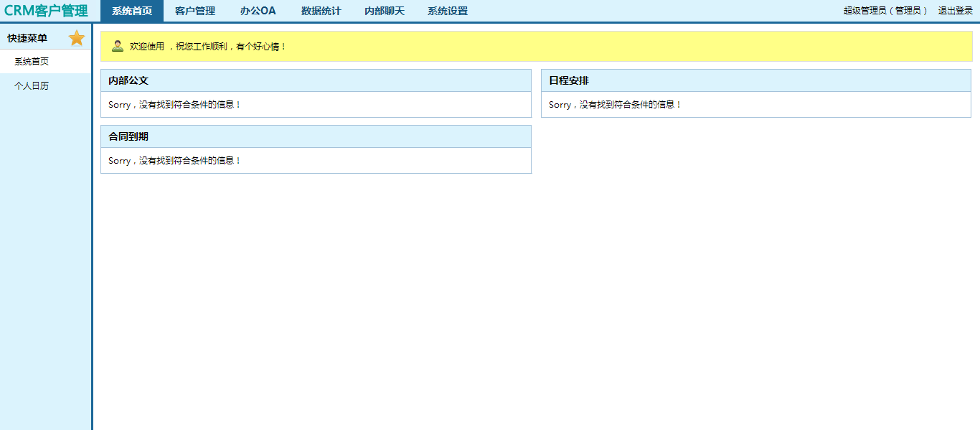
Task: Click the Sorry message under 合同到期
Action: (175, 161)
